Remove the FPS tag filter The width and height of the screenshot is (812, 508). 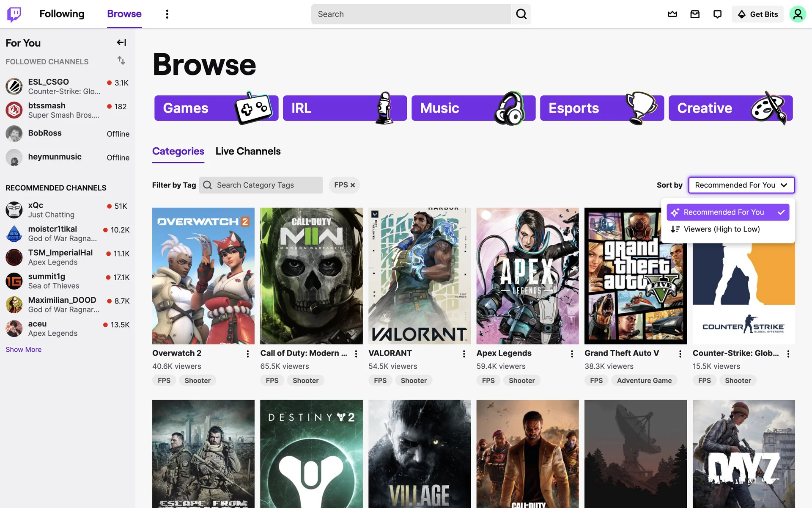click(352, 185)
